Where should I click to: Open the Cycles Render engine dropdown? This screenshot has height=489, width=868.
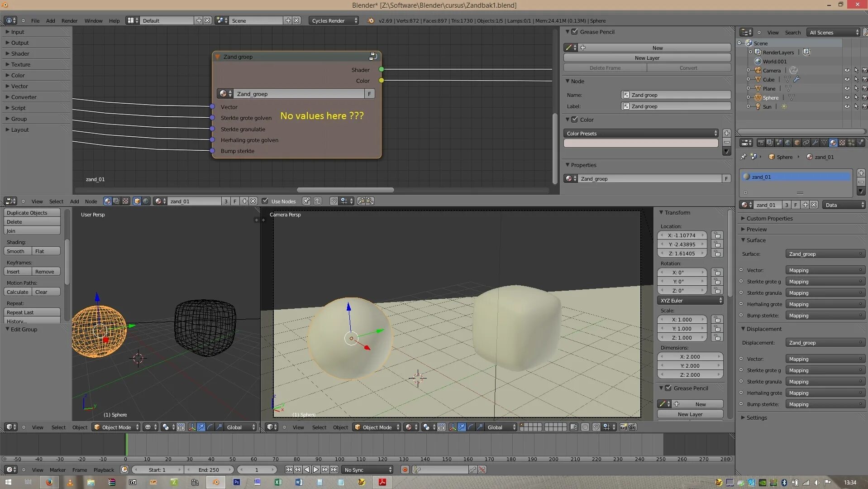(x=334, y=20)
